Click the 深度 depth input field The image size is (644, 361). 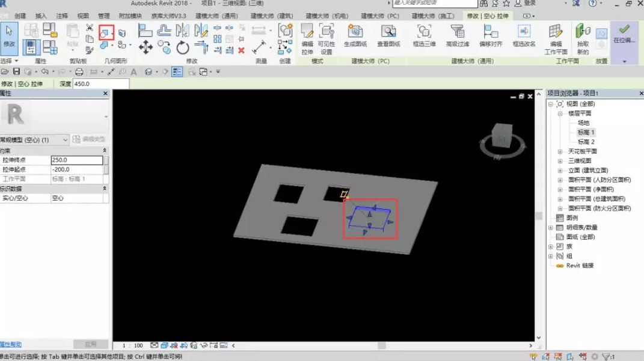[x=100, y=84]
